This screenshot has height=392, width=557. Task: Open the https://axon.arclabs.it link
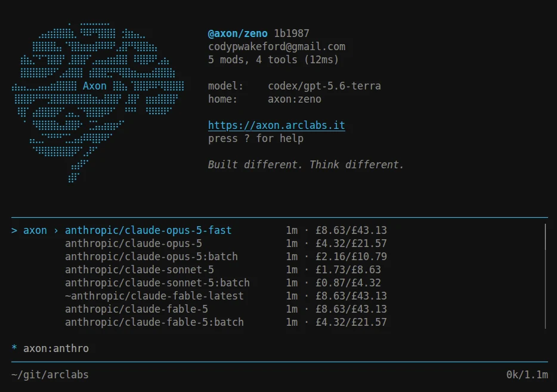(276, 125)
